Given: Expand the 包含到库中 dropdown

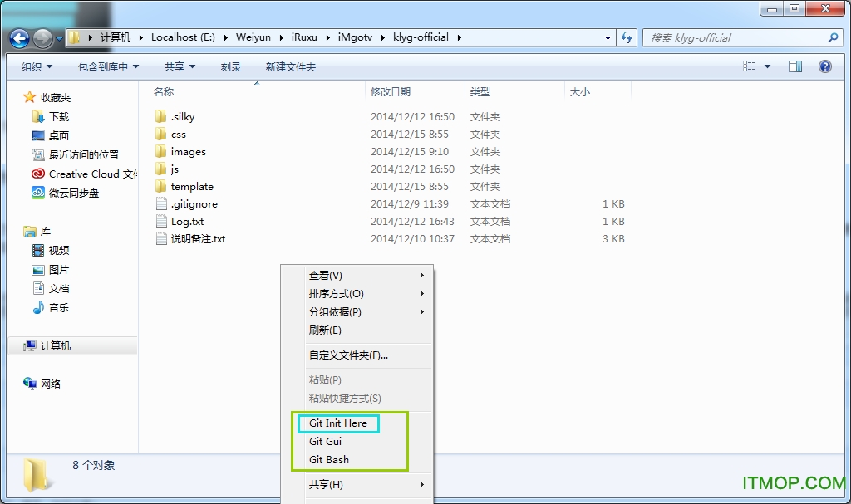Looking at the screenshot, I should tap(108, 66).
